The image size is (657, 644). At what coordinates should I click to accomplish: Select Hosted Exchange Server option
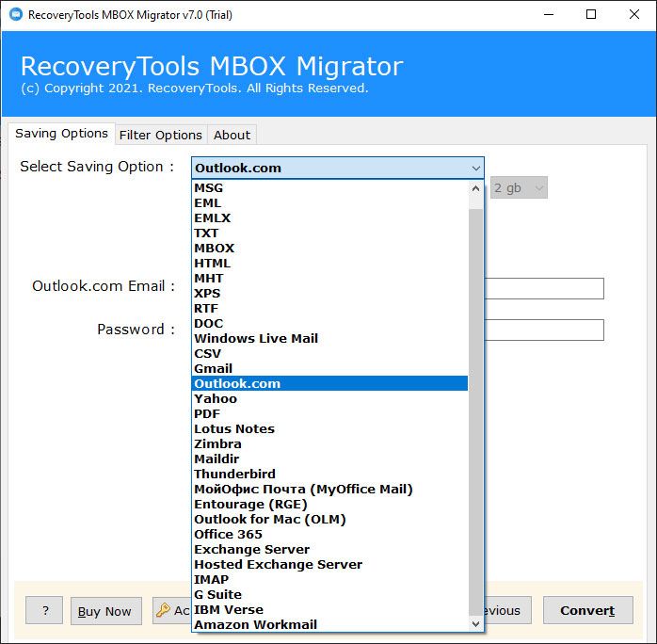point(329,564)
